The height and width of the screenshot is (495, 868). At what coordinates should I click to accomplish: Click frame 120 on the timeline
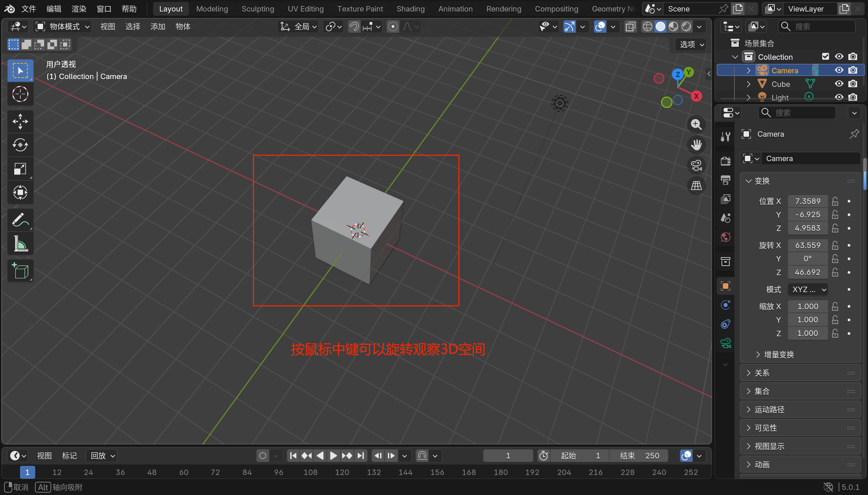click(x=342, y=472)
